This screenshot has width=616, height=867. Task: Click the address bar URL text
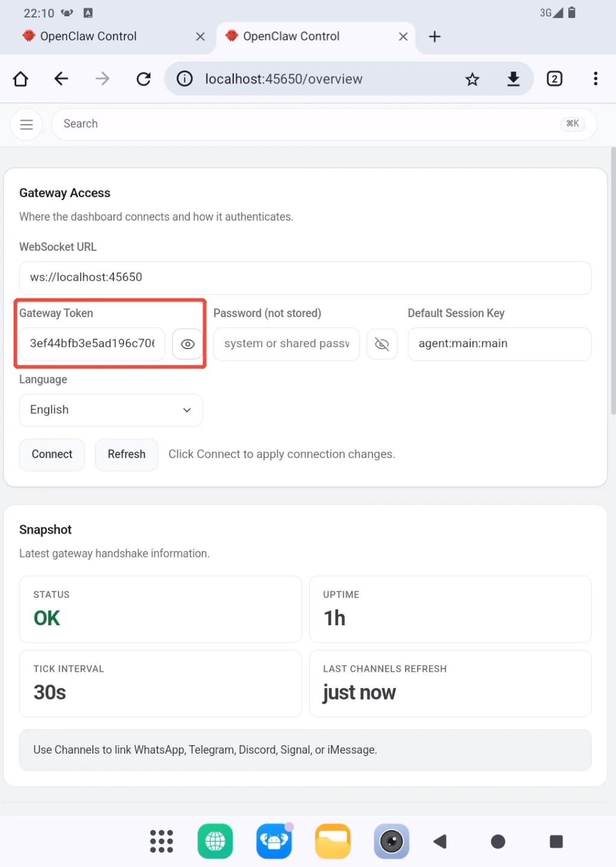coord(284,79)
